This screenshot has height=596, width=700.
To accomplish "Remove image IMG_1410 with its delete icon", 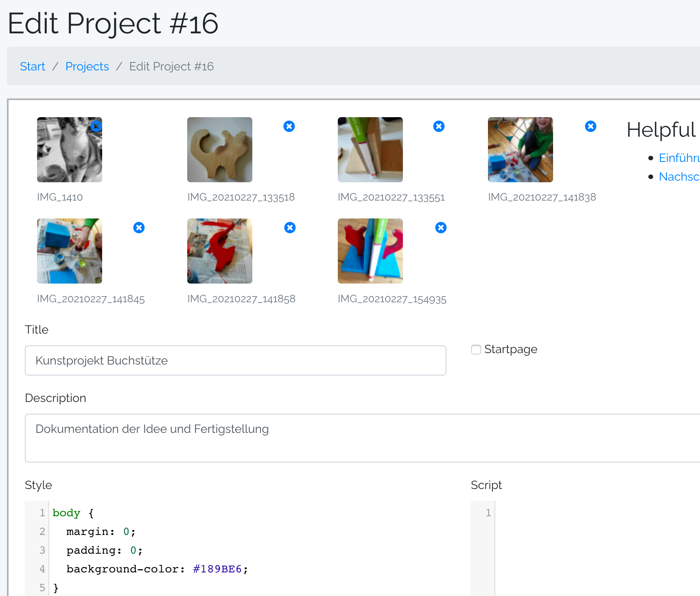I will pyautogui.click(x=96, y=127).
